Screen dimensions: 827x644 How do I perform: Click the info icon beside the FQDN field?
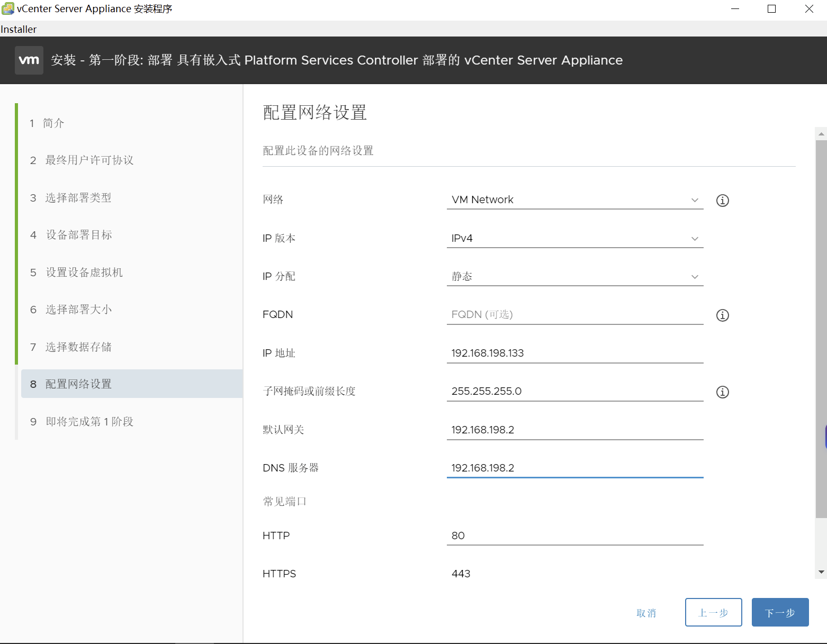(722, 315)
